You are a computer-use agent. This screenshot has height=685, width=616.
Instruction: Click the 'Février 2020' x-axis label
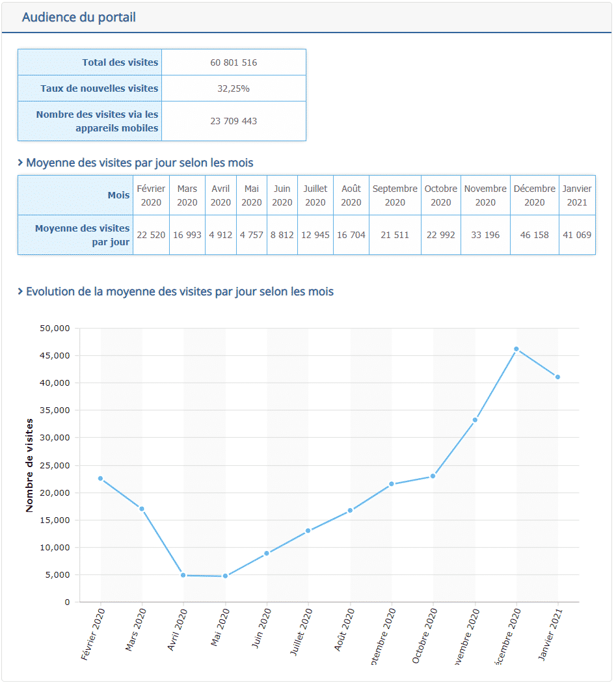92,634
